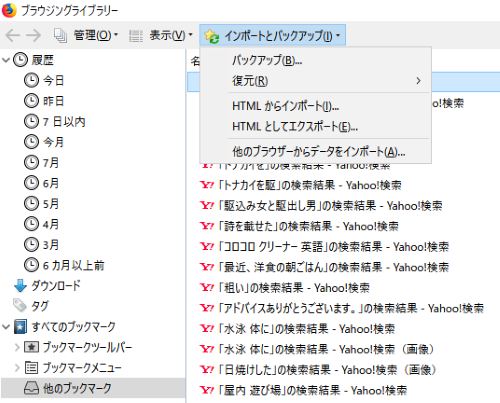
Task: Open 6月 history
Action: [x=51, y=183]
